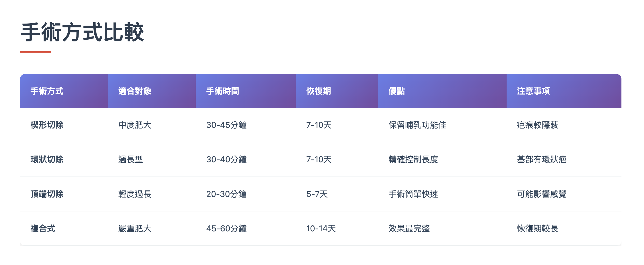644x265 pixels.
Task: Click the 基部有環狀疤 cell
Action: pos(542,159)
